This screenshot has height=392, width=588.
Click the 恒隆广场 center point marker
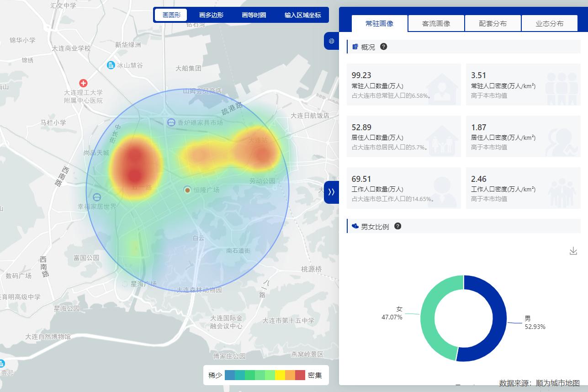coord(187,190)
